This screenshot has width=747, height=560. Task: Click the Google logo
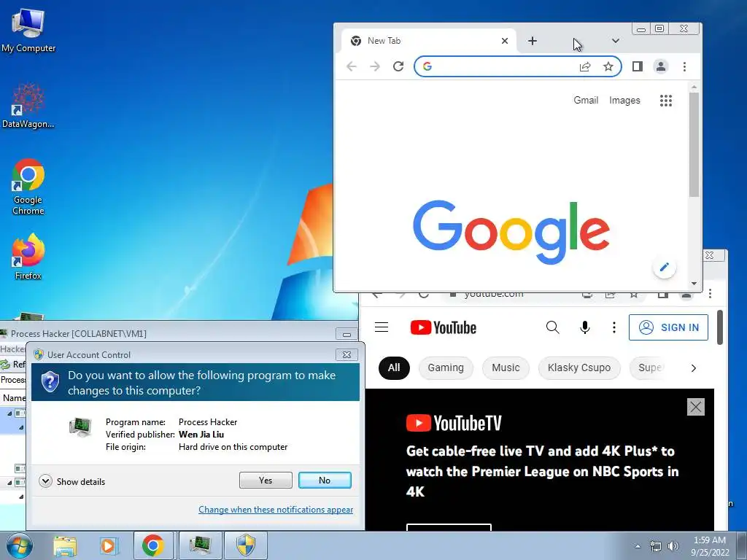coord(511,232)
